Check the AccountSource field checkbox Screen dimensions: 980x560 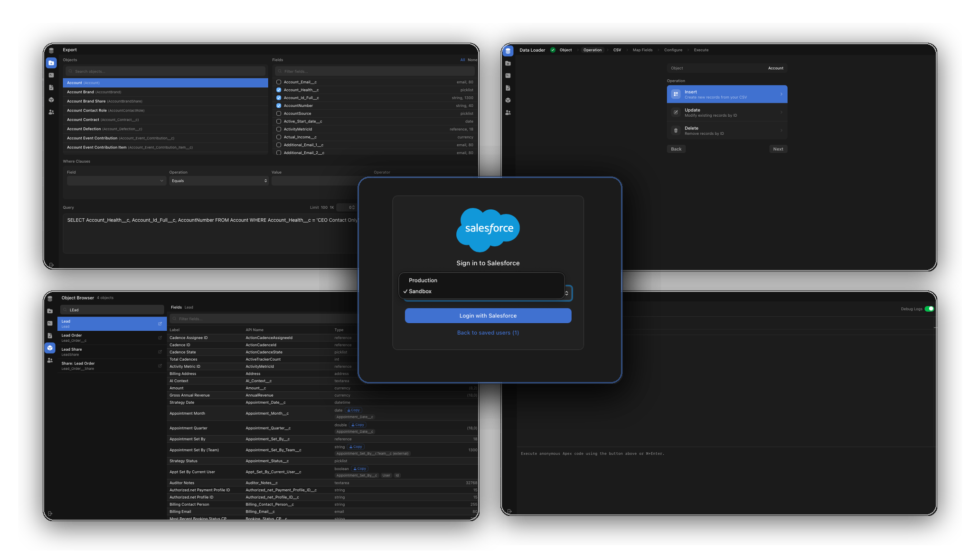pyautogui.click(x=279, y=113)
